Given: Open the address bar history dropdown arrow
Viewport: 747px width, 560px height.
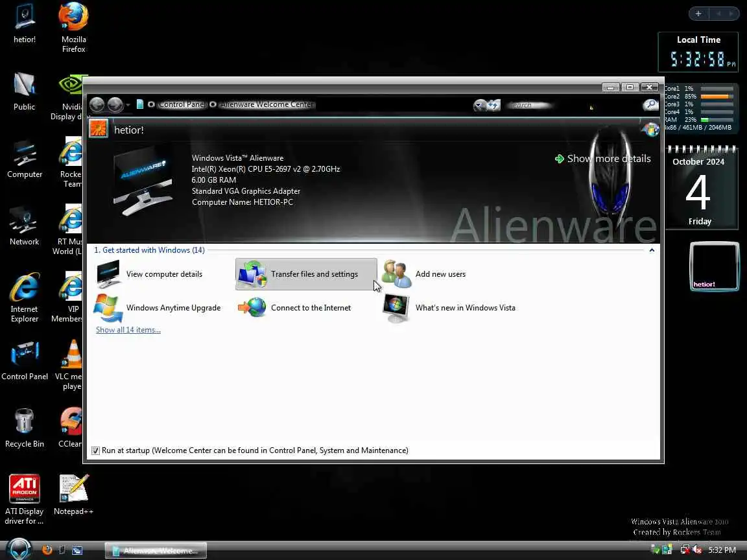Looking at the screenshot, I should [479, 105].
